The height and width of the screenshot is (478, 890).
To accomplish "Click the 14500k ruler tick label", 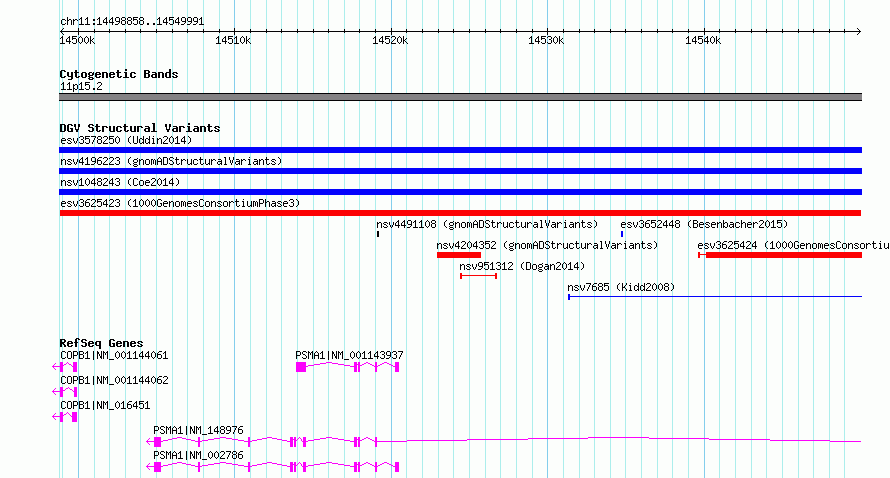I will [x=77, y=41].
